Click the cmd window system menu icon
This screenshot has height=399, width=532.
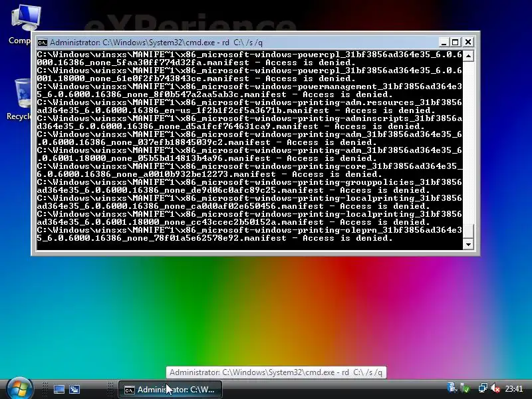coord(43,43)
